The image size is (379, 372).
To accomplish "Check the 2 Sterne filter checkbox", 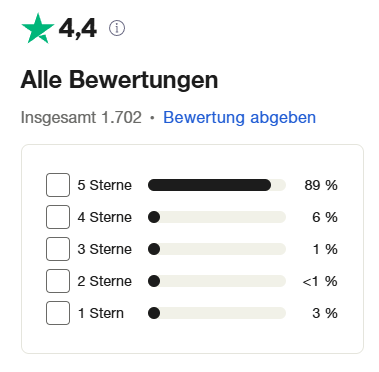I will pos(58,281).
